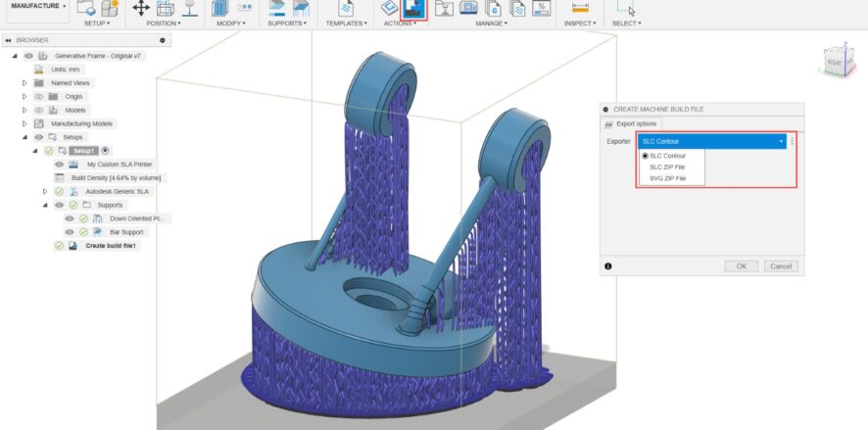868x430 pixels.
Task: Click the second Modify panel icon
Action: (x=244, y=8)
